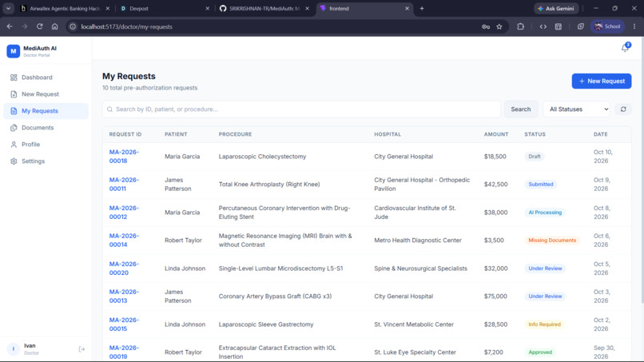Click the search by ID, patient, or procedure field
644x362 pixels.
[301, 109]
